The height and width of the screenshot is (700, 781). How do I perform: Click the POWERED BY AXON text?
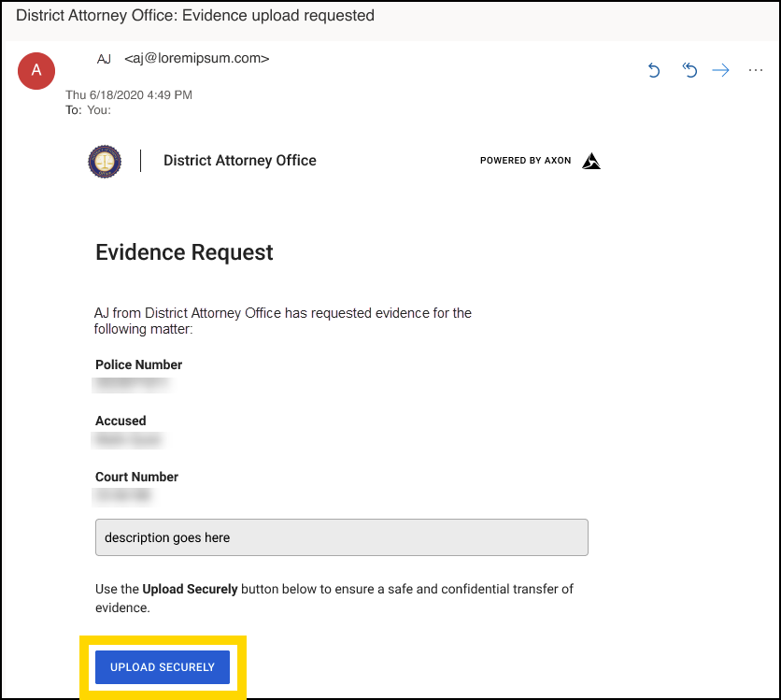click(525, 160)
